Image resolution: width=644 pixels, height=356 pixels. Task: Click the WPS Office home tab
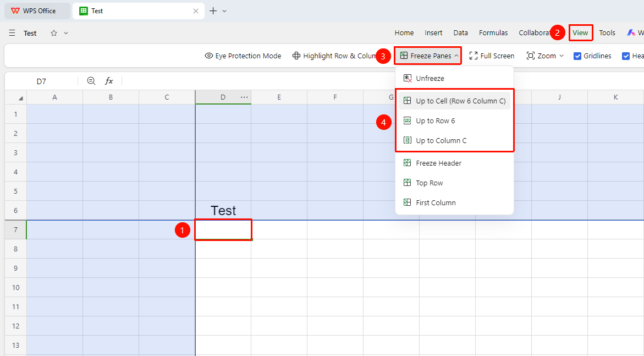click(x=37, y=11)
